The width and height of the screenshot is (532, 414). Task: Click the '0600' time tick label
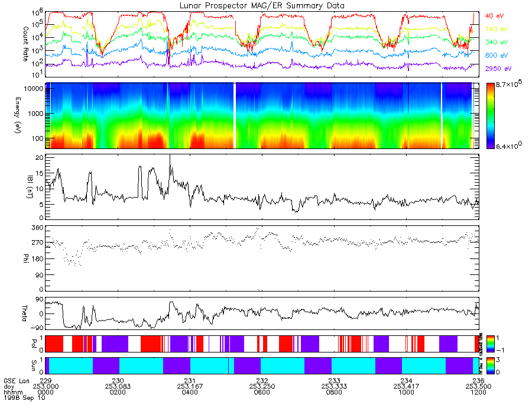262,392
